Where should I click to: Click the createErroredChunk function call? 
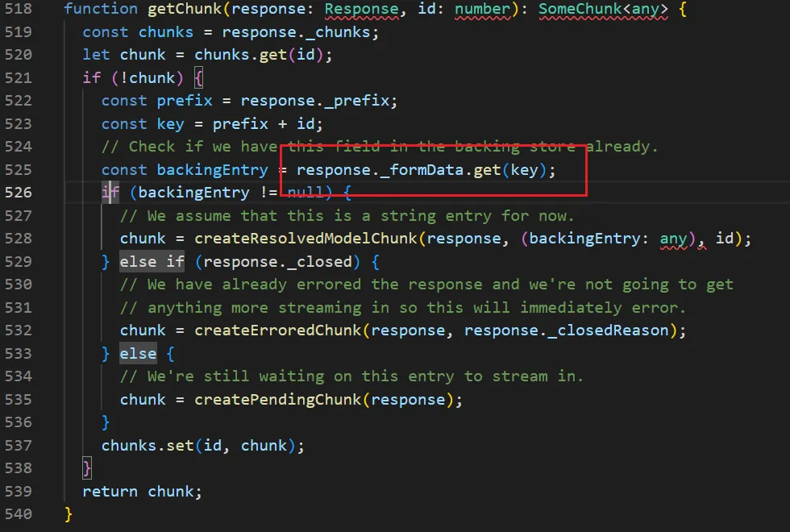279,330
